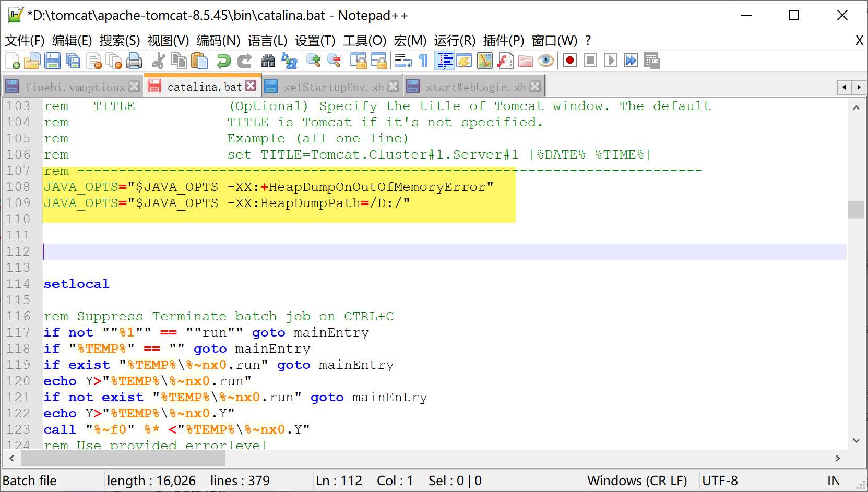Image resolution: width=868 pixels, height=492 pixels.
Task: Show all characters with pilcrow icon
Action: [423, 61]
